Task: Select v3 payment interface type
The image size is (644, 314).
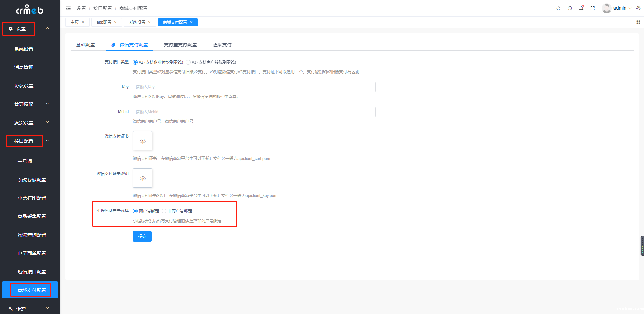Action: [x=189, y=62]
